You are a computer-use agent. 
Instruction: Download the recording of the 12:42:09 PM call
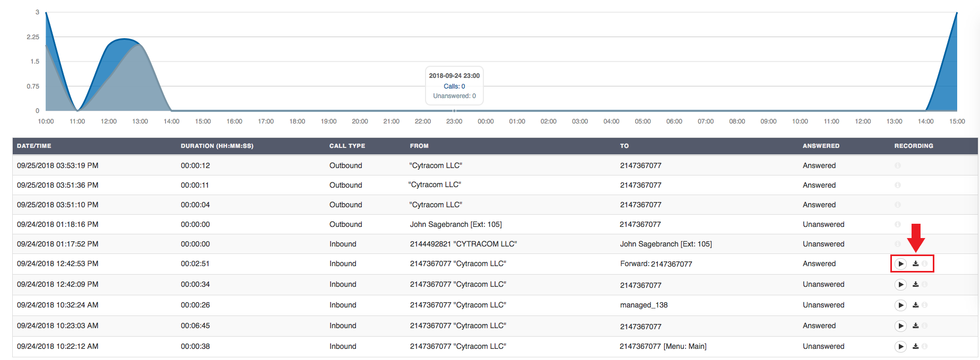coord(915,284)
